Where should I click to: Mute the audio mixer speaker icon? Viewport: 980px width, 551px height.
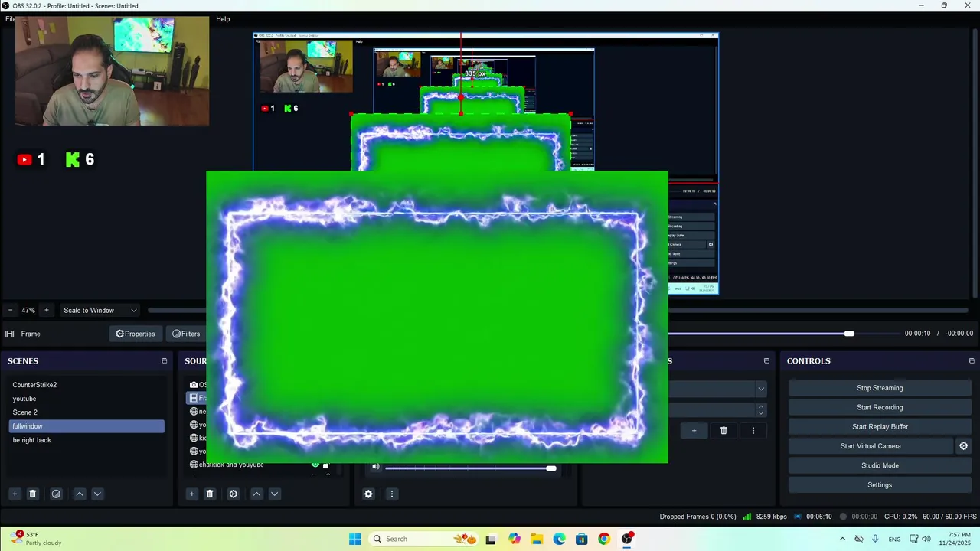pos(375,467)
